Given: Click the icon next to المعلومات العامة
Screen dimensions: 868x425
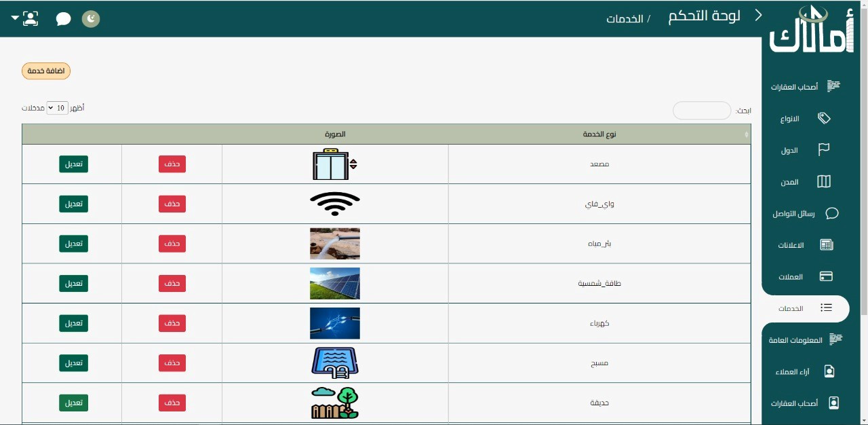Looking at the screenshot, I should point(835,339).
